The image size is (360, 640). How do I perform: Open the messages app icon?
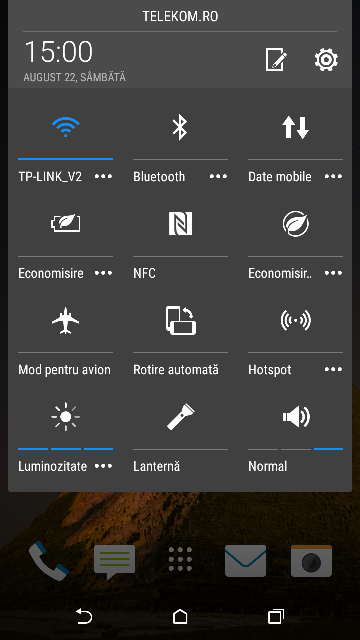[114, 562]
